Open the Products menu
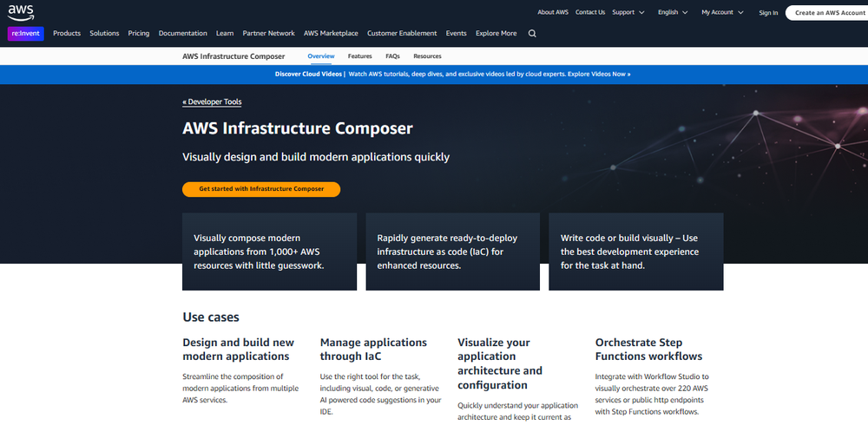 67,33
